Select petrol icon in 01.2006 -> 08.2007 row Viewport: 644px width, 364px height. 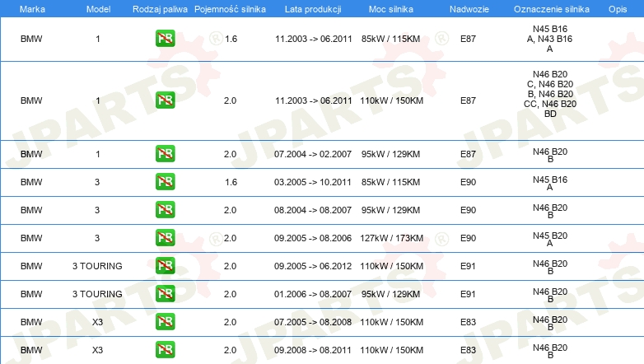(x=165, y=293)
